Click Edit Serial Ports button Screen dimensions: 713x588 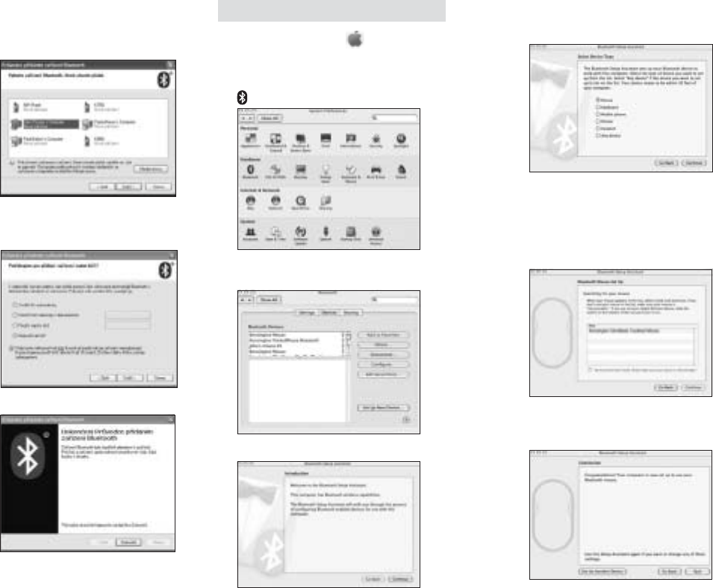point(383,375)
